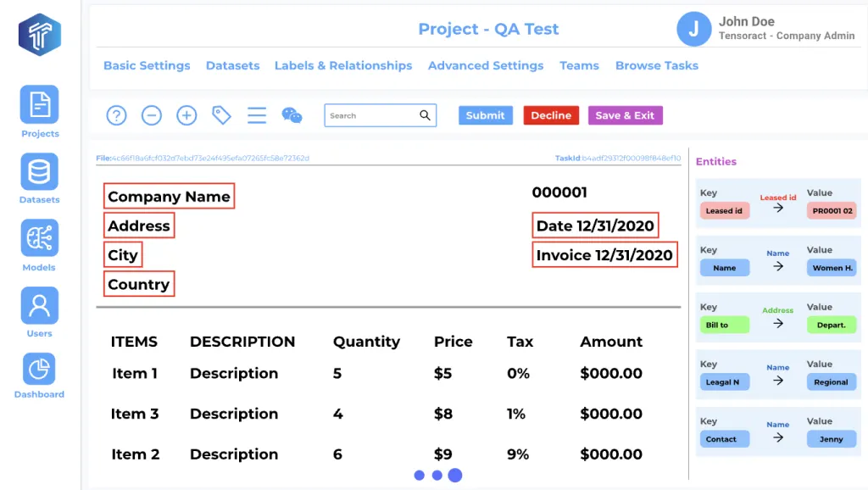868x490 pixels.
Task: Open the label tag tool icon
Action: pos(220,114)
